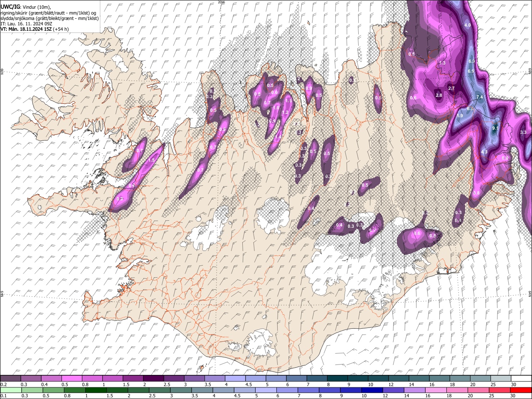Click the 20W longitude label at the top
The image size is (532, 399).
point(221,2)
